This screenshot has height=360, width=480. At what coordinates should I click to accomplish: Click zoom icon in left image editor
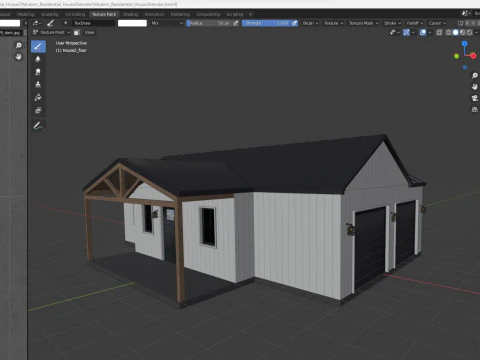pos(18,45)
